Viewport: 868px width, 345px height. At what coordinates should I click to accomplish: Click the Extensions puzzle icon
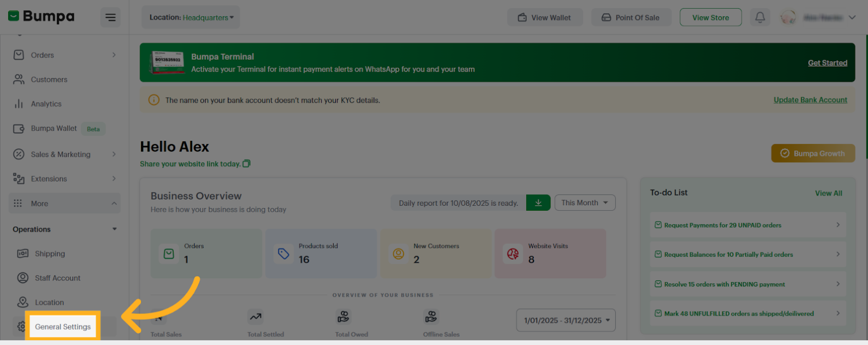[x=19, y=178]
